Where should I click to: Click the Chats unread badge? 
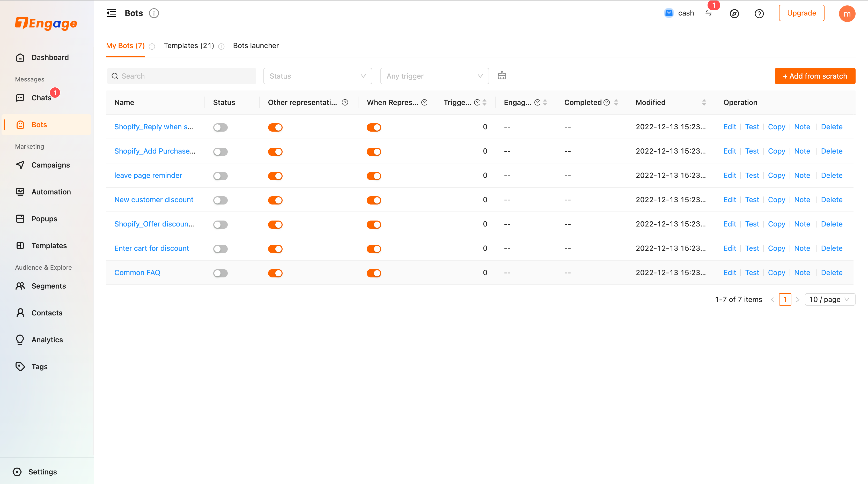pos(55,93)
